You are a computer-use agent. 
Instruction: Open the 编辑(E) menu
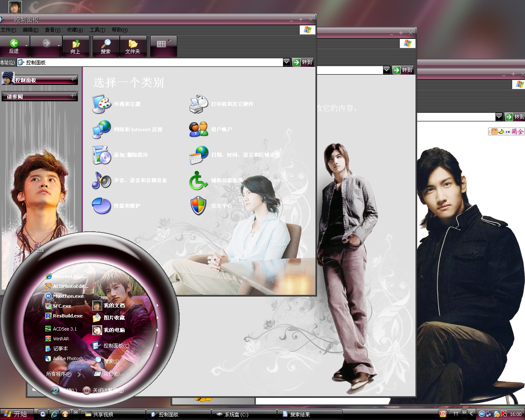pos(30,30)
